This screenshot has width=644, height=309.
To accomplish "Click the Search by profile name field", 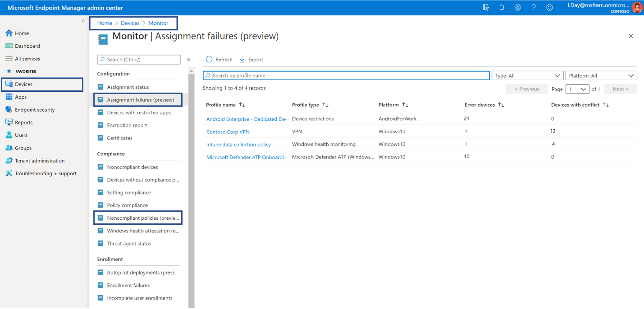I will click(345, 75).
